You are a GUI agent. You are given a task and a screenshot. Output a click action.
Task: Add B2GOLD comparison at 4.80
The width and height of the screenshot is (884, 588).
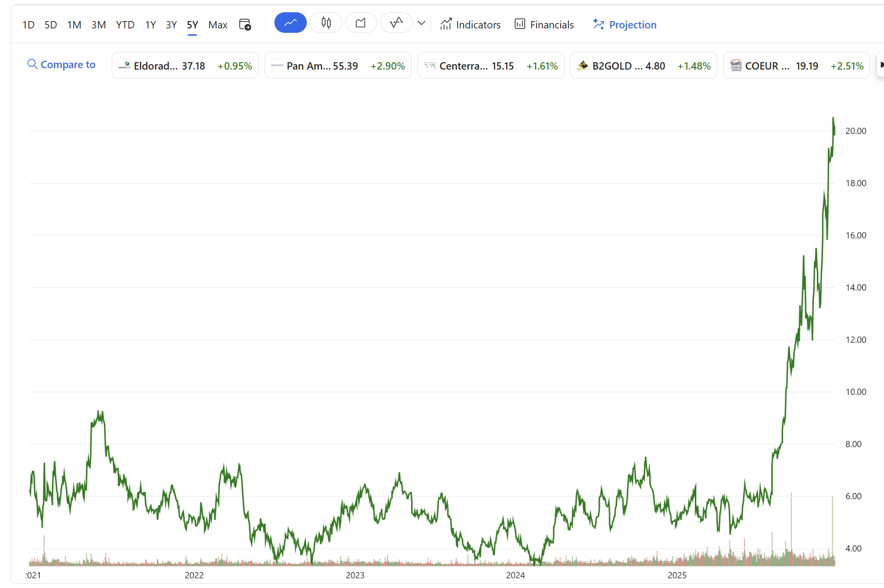click(x=644, y=65)
